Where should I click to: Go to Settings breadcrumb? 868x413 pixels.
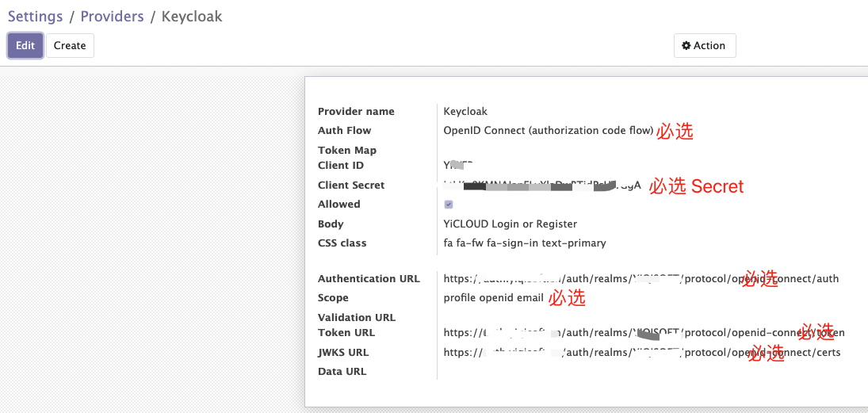pyautogui.click(x=36, y=17)
